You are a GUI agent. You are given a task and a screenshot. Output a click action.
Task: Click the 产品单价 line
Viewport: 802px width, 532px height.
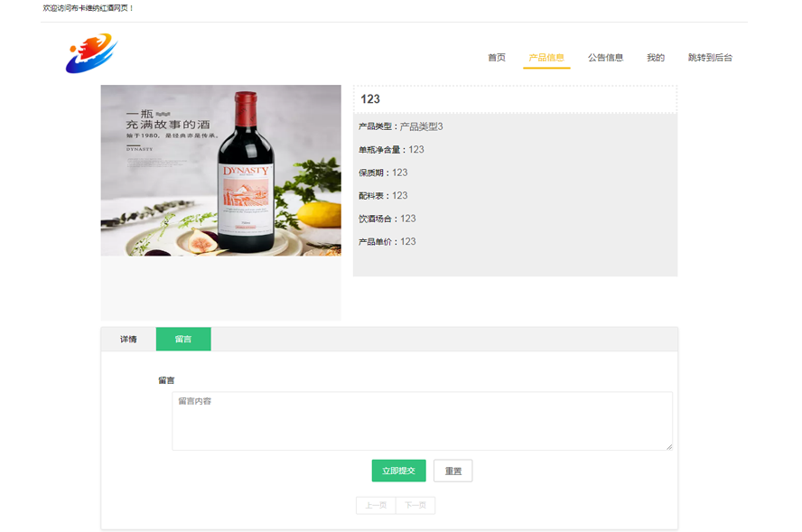click(x=387, y=242)
